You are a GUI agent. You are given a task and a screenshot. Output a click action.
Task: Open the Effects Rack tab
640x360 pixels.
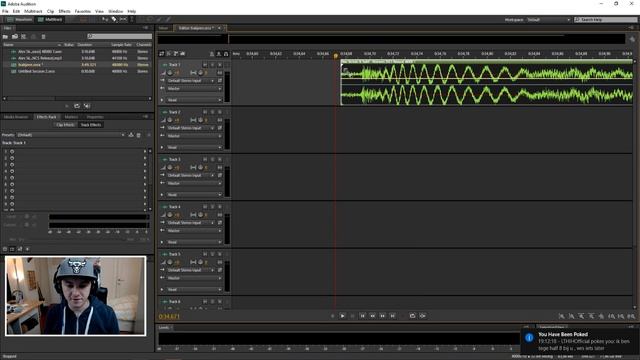coord(46,117)
